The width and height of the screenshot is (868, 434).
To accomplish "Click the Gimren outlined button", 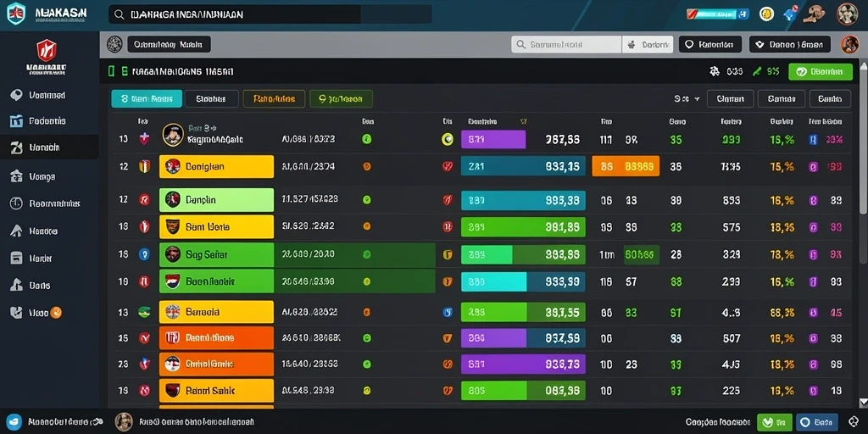I will click(730, 99).
